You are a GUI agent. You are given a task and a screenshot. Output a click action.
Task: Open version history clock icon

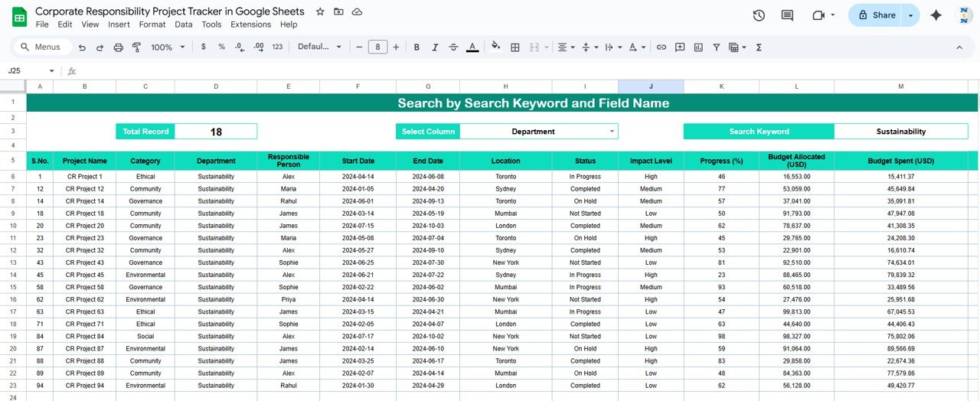tap(759, 15)
